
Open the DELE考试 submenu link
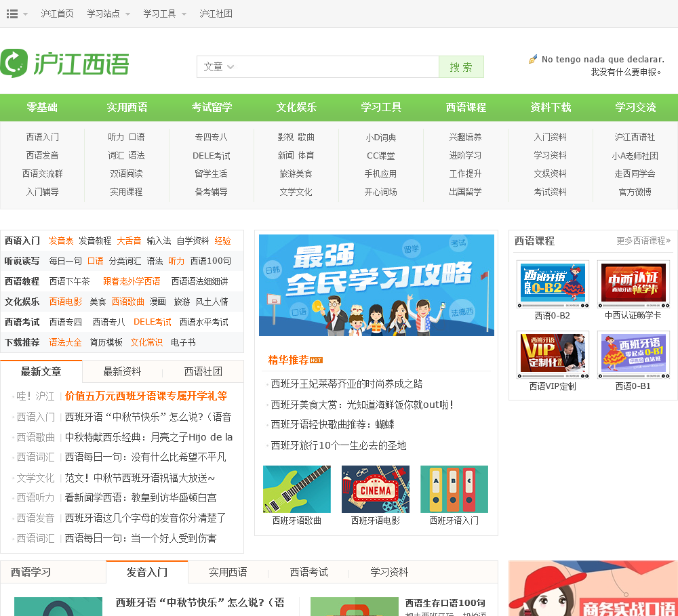(x=212, y=156)
